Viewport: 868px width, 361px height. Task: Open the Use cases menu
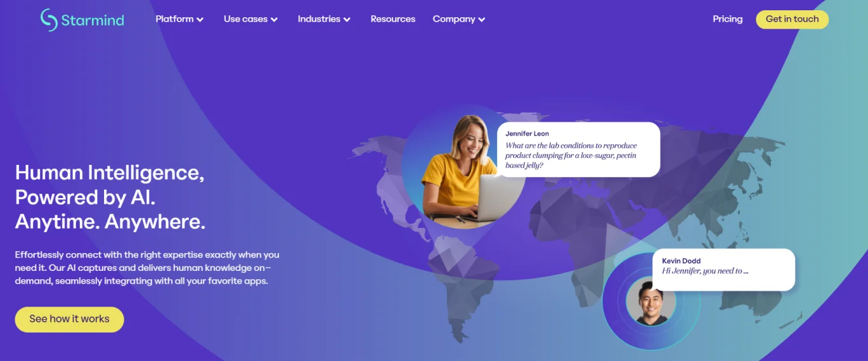(246, 19)
